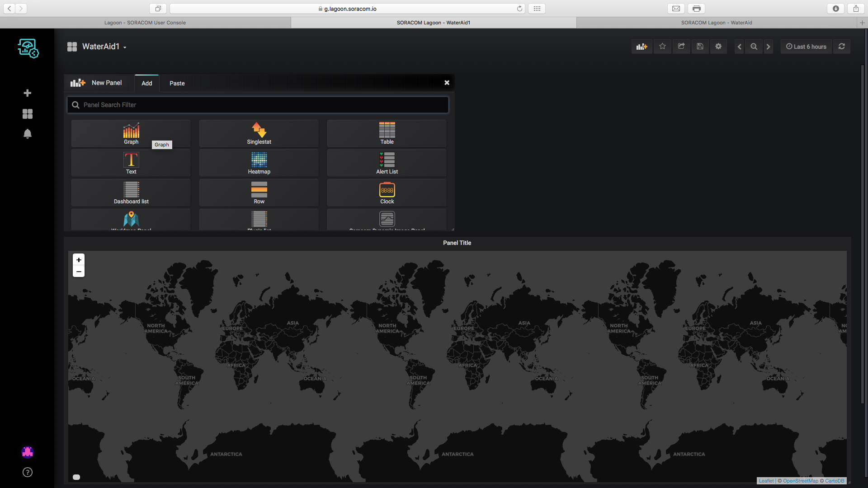Open dashboard settings gear
Screen dimensions: 868x488
coord(718,47)
